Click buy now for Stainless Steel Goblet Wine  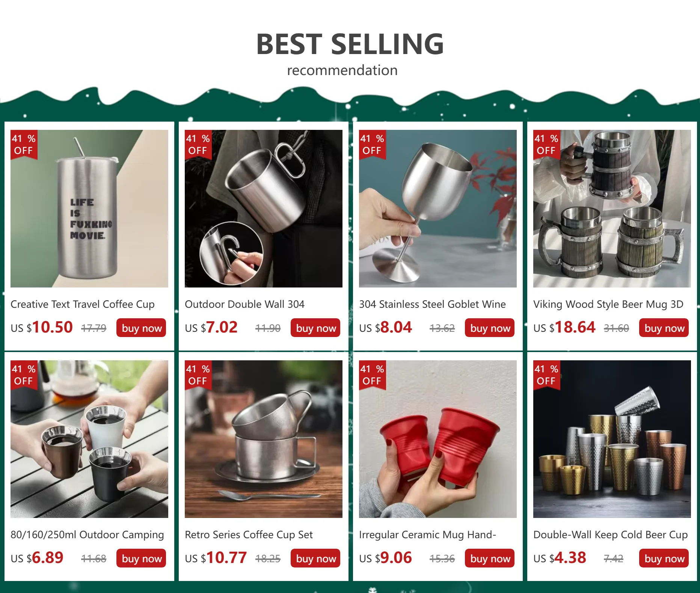tap(490, 328)
